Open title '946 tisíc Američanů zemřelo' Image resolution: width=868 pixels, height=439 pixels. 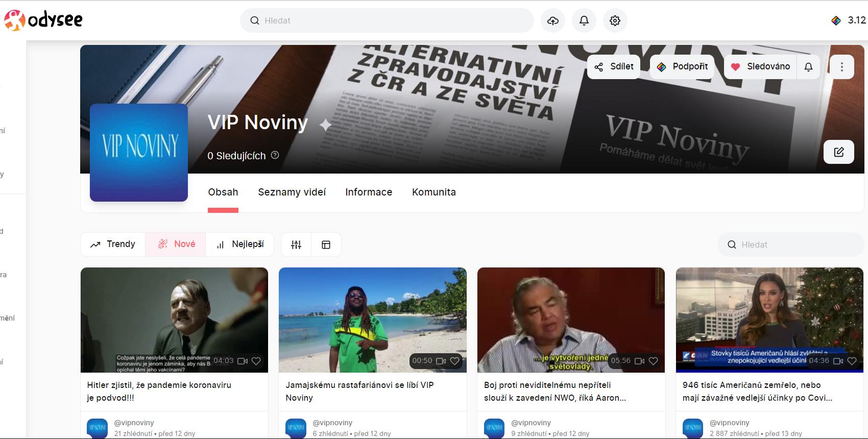[758, 392]
